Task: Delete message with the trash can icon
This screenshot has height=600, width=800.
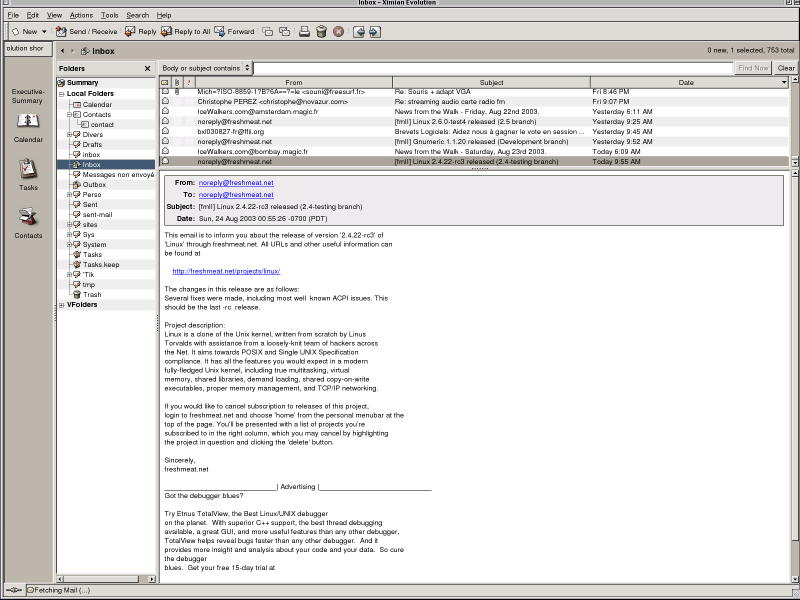Action: click(x=321, y=32)
